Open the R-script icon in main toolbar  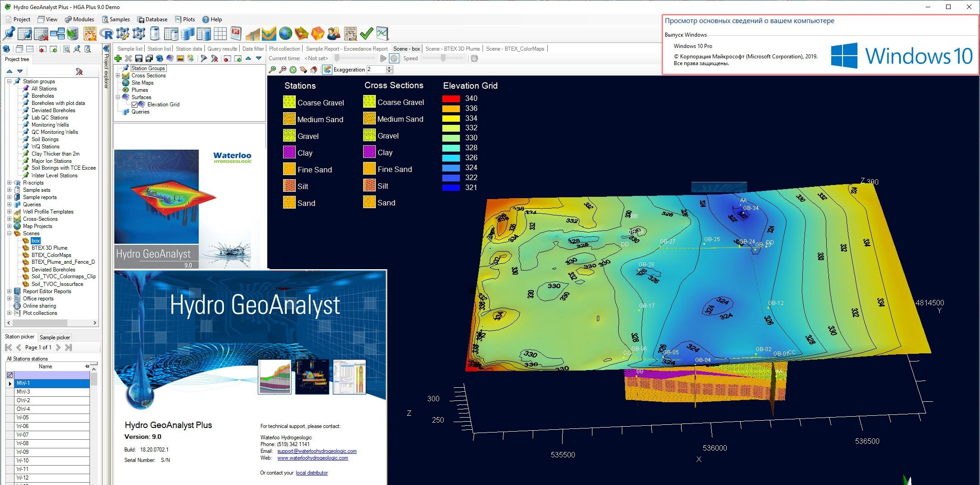coord(106,33)
